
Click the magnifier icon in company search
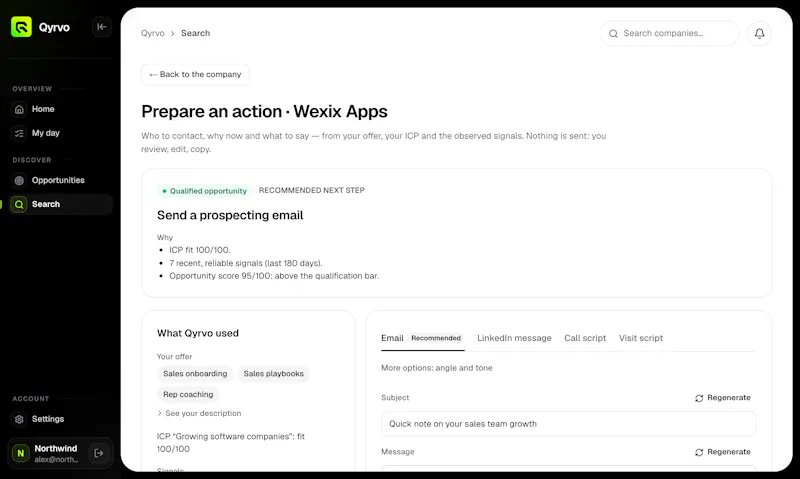613,34
